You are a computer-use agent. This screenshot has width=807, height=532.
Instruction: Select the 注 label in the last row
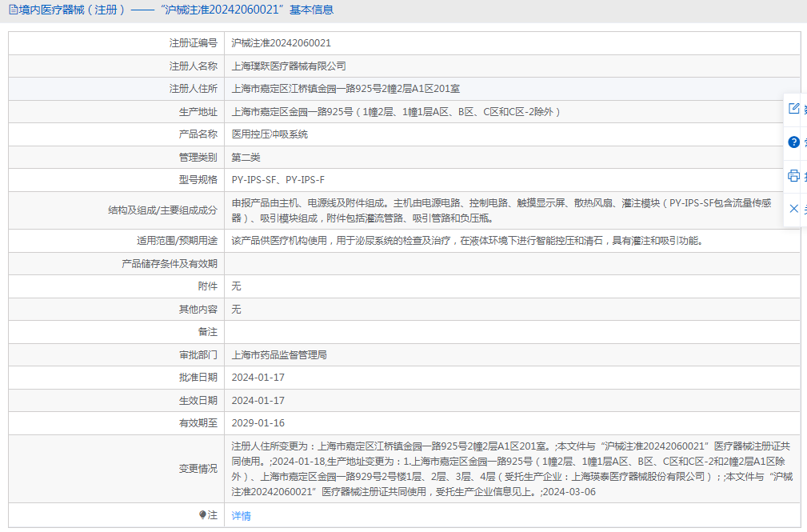click(213, 515)
